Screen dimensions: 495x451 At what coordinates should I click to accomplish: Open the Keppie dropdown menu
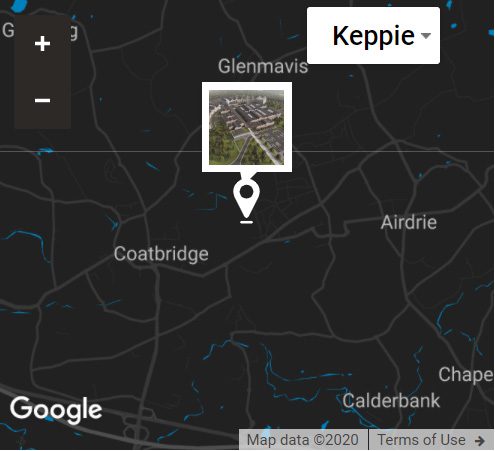pyautogui.click(x=373, y=35)
